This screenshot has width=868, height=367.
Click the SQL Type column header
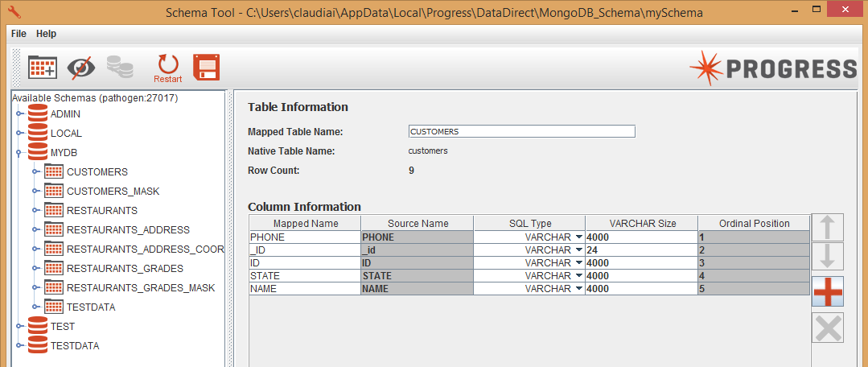click(530, 223)
